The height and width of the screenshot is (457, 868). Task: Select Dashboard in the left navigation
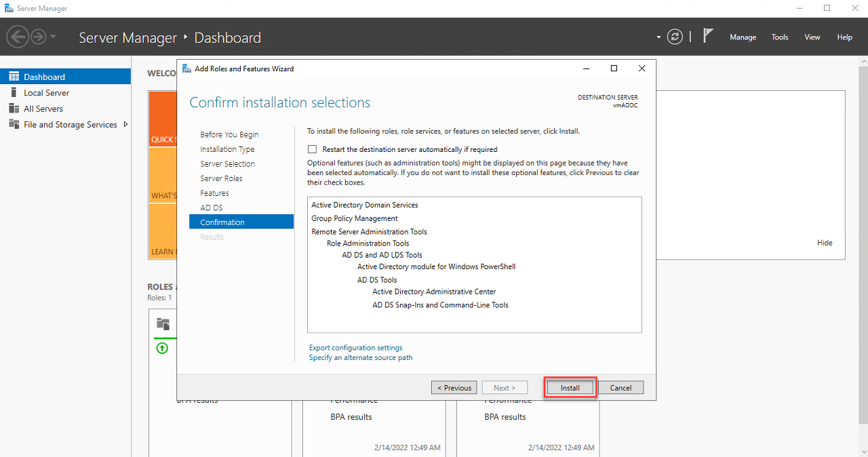pos(65,77)
